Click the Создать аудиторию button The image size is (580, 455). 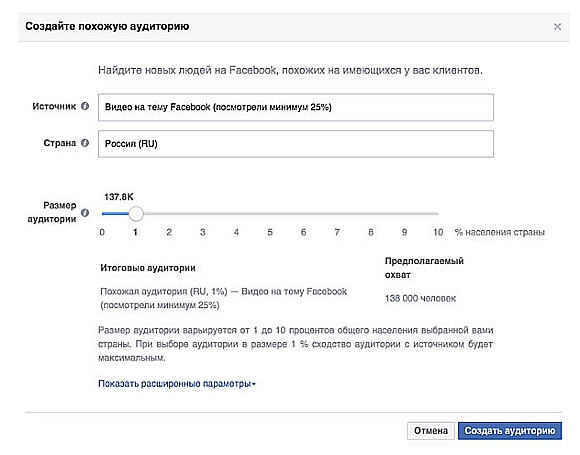click(510, 431)
